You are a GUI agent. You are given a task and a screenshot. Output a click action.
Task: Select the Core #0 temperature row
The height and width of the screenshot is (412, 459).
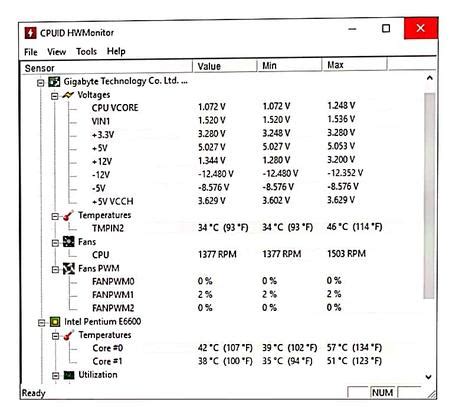point(237,348)
